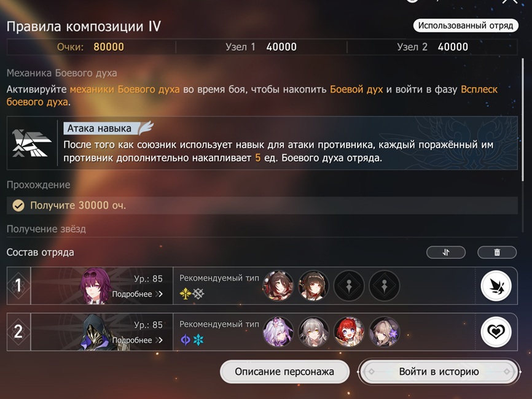The height and width of the screenshot is (399, 532).
Task: Select the bird buff icon for team 1
Action: click(496, 286)
